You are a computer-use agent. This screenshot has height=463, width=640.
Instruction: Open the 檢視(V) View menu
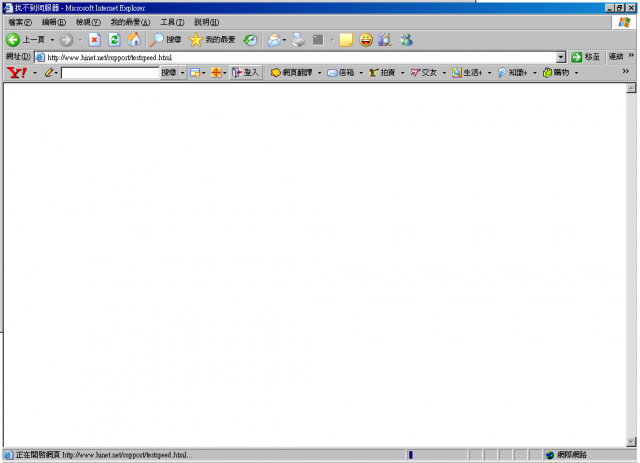[88, 22]
